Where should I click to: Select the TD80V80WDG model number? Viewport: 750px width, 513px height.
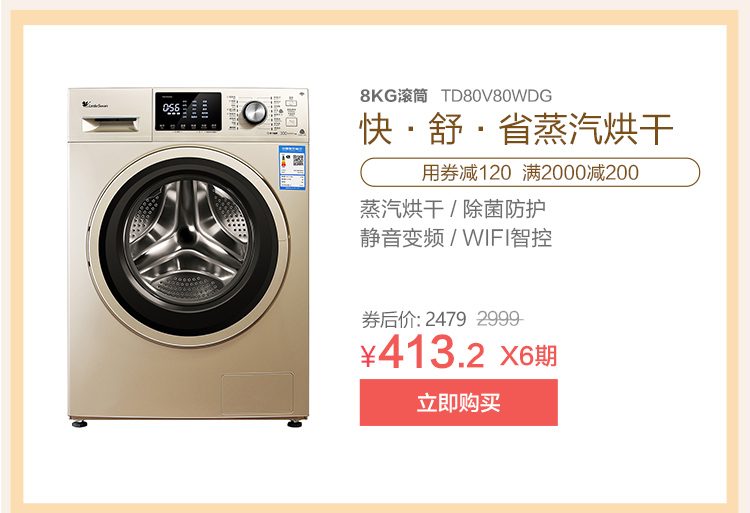[496, 96]
